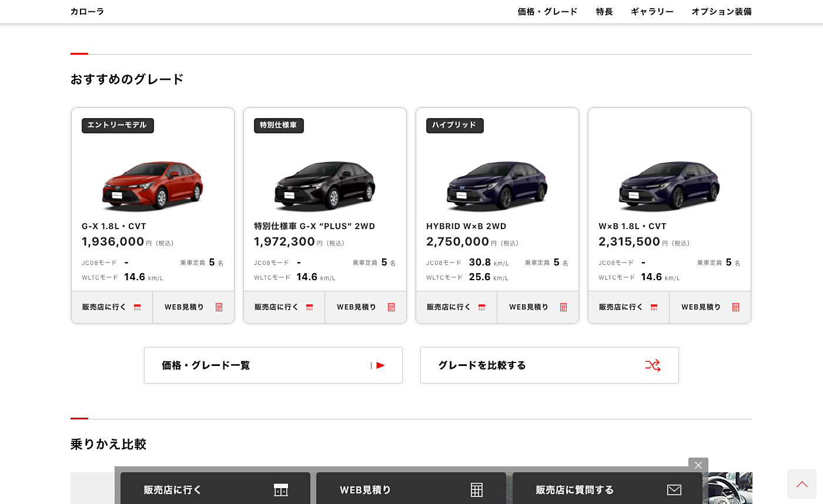Viewport: 823px width, 504px height.
Task: Click HYBRID W×B 2WD car image
Action: point(497,186)
